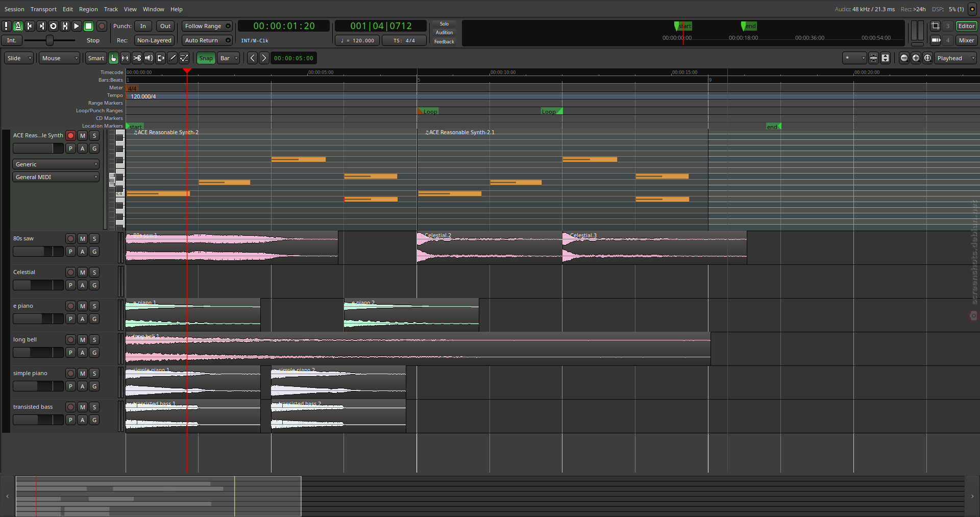Adjust the shuttle speed slider

tap(50, 40)
